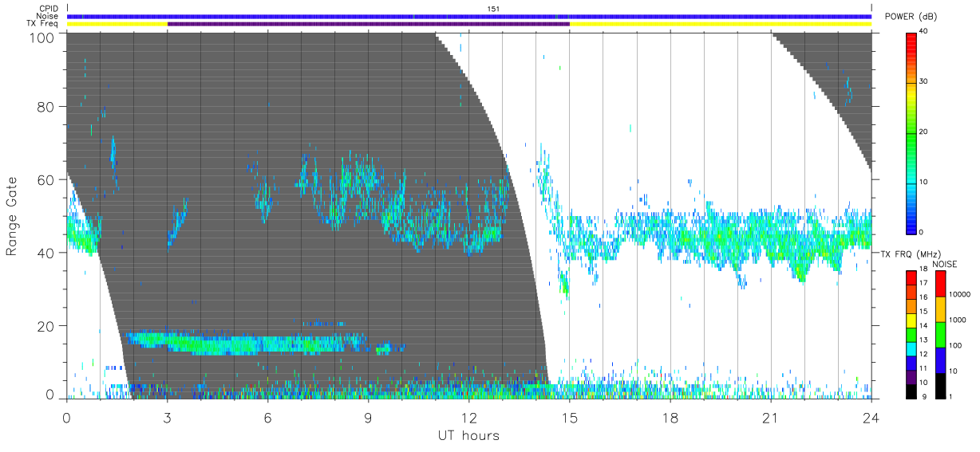Viewport: 980px width, 452px height.
Task: Click the 100 label on noise scale
Action: 956,346
